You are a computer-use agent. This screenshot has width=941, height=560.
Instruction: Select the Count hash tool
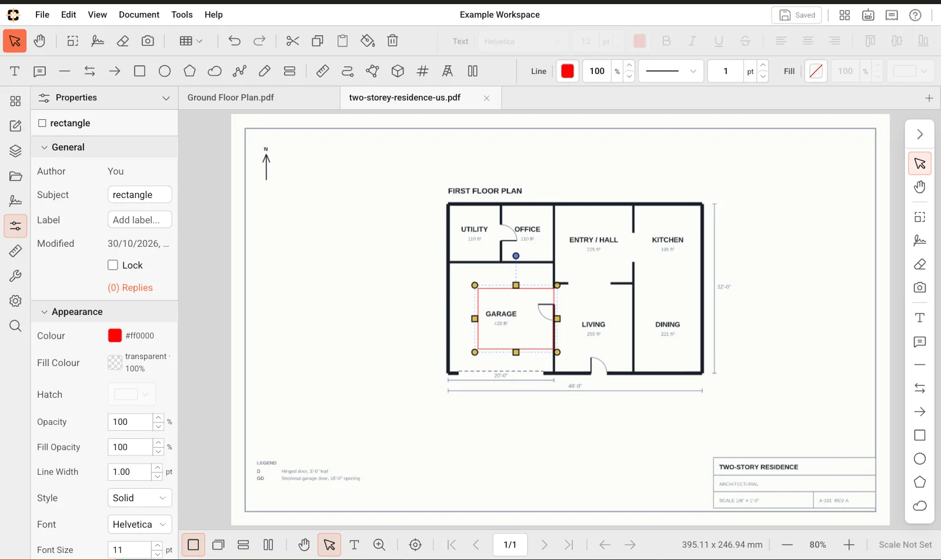422,71
